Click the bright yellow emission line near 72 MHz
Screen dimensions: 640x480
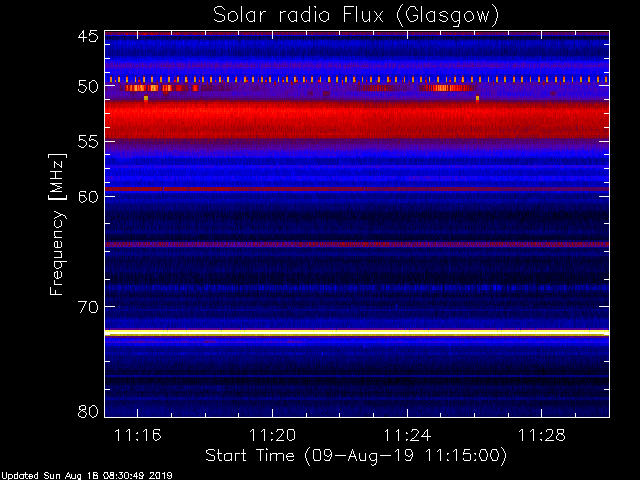357,333
